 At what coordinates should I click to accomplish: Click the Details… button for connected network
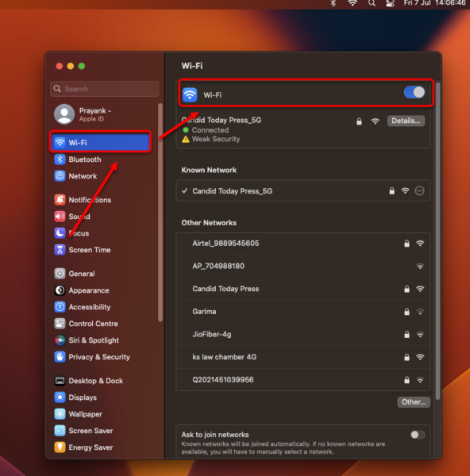(x=406, y=121)
